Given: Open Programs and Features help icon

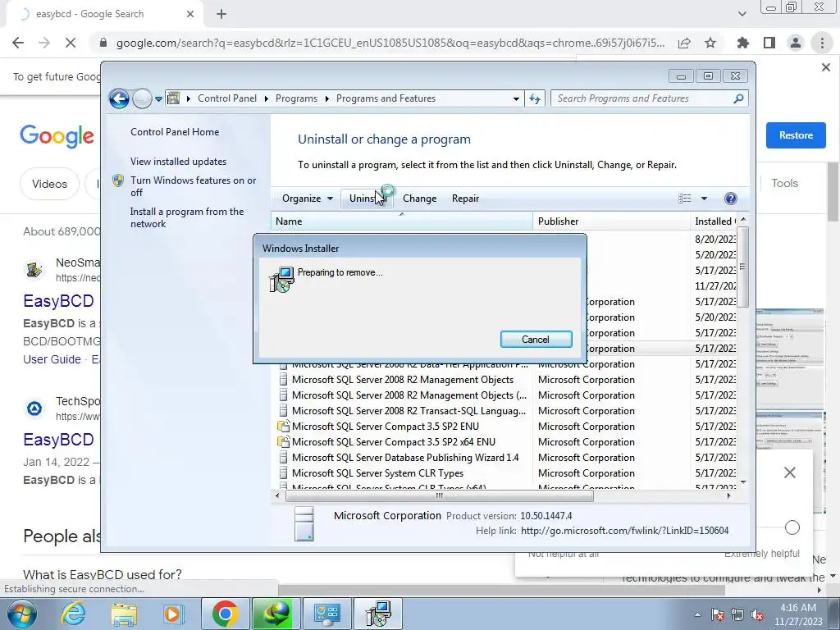Looking at the screenshot, I should [730, 199].
